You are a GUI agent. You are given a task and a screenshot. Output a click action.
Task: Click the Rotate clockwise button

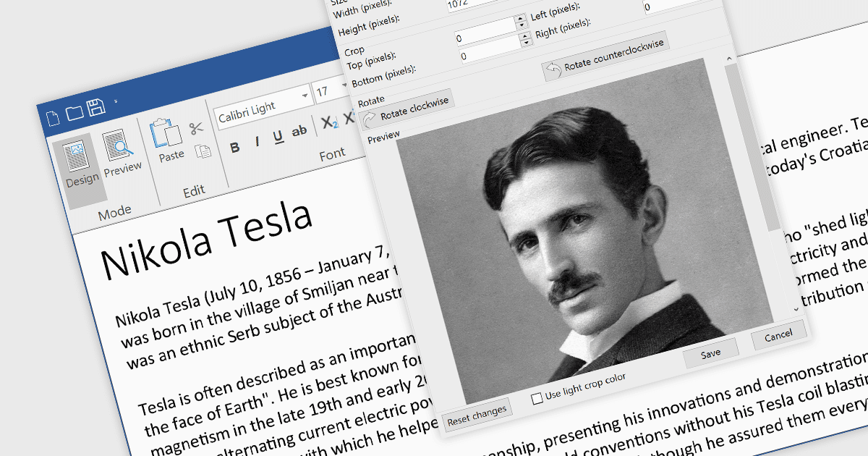point(406,110)
